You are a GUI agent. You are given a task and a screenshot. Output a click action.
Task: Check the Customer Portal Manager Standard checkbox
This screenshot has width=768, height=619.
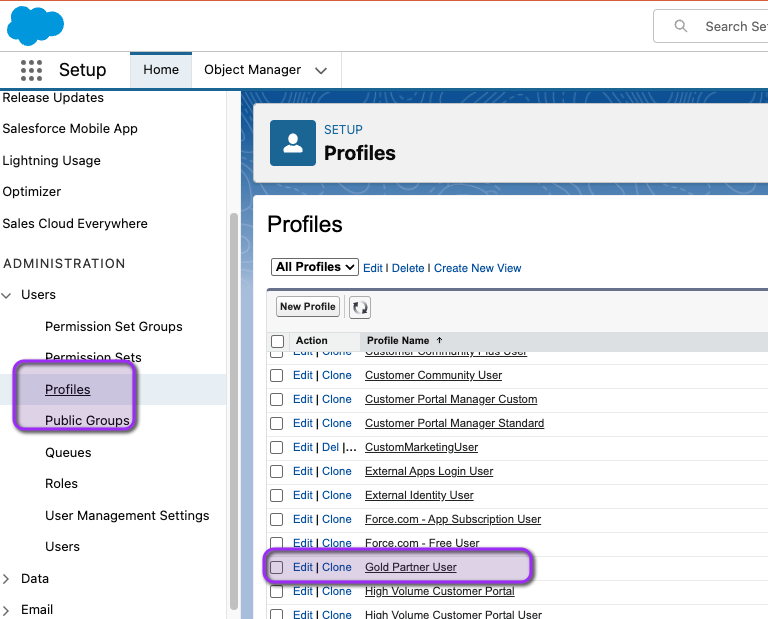pos(277,424)
